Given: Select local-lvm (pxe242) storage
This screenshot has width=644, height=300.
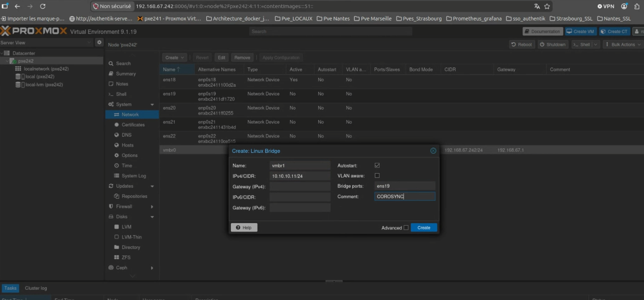Looking at the screenshot, I should [44, 85].
